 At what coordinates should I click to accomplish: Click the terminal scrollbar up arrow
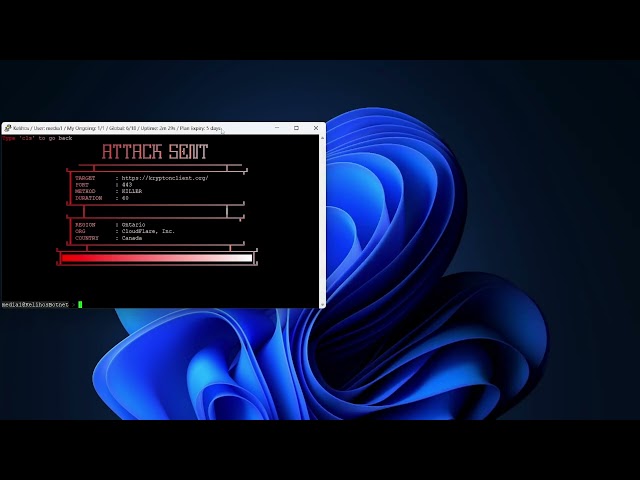322,138
